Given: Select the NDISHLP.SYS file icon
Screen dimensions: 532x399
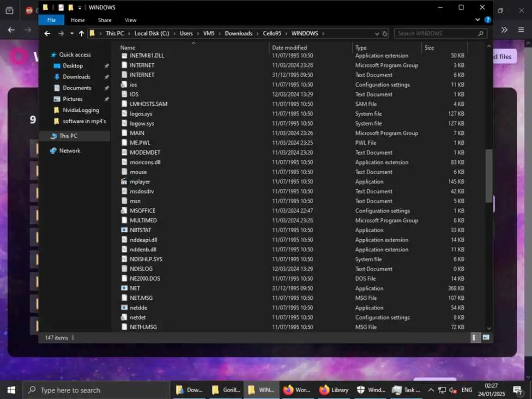Looking at the screenshot, I should (x=124, y=259).
